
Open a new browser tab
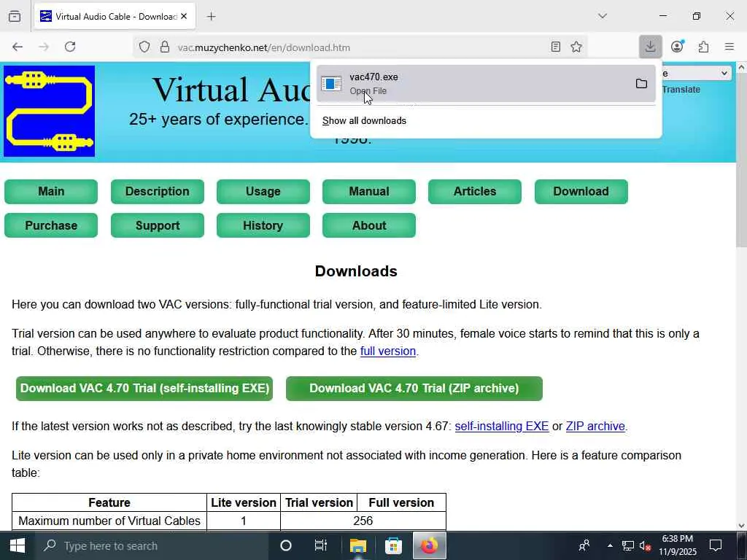click(212, 17)
